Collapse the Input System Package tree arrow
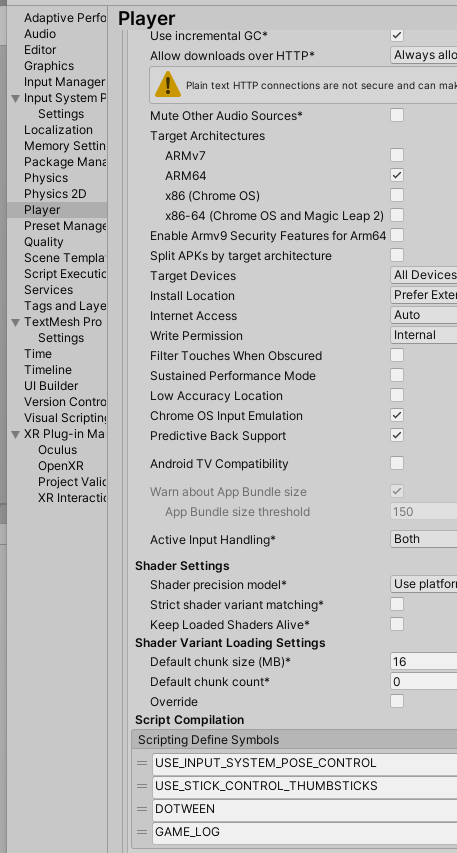Screen dimensions: 457x853 tap(15, 98)
